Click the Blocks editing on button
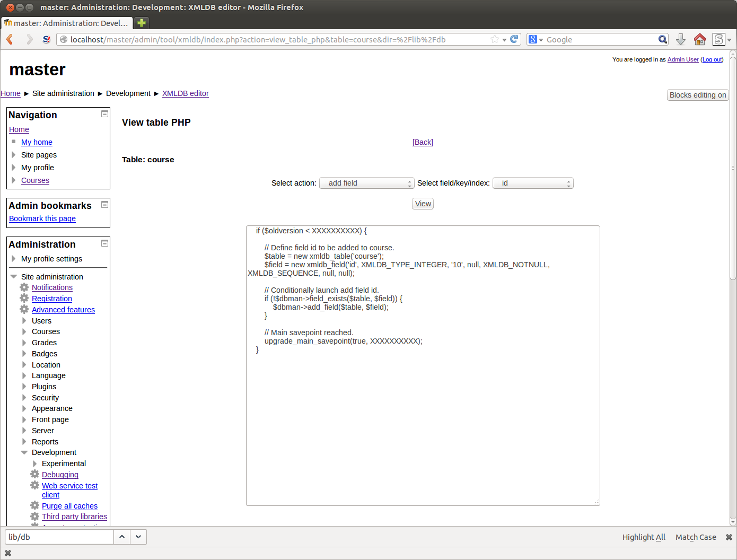The height and width of the screenshot is (560, 737). [698, 95]
